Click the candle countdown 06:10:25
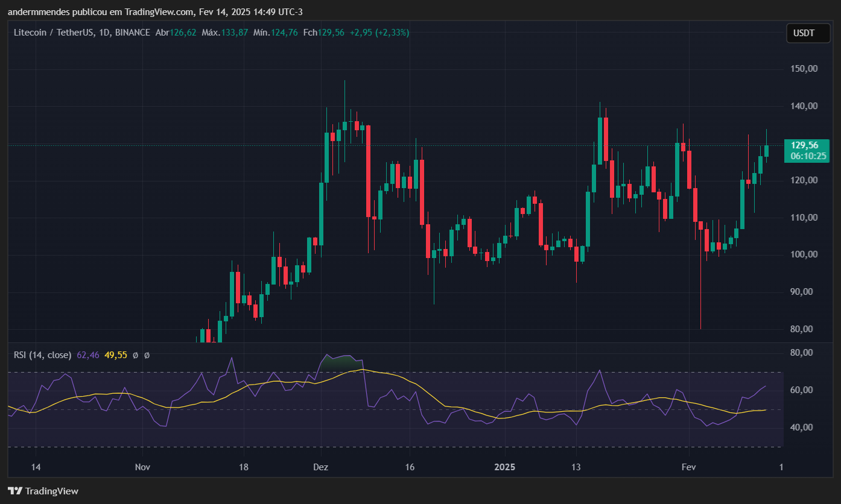This screenshot has width=841, height=504. [x=808, y=156]
